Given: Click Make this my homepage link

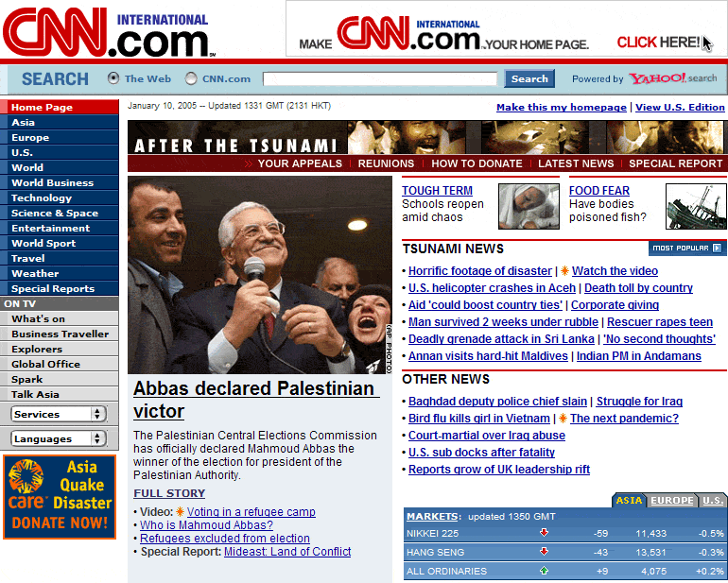Looking at the screenshot, I should 562,107.
